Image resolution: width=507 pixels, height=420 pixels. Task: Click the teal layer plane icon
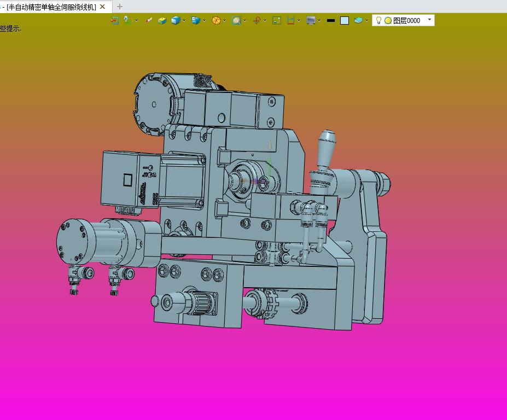(x=358, y=21)
